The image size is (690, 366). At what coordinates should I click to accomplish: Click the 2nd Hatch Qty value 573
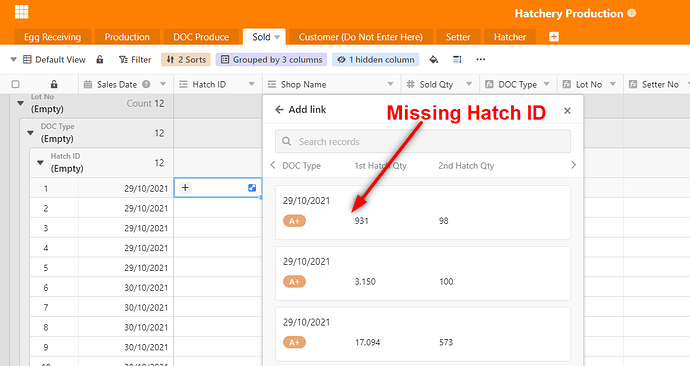pos(446,342)
